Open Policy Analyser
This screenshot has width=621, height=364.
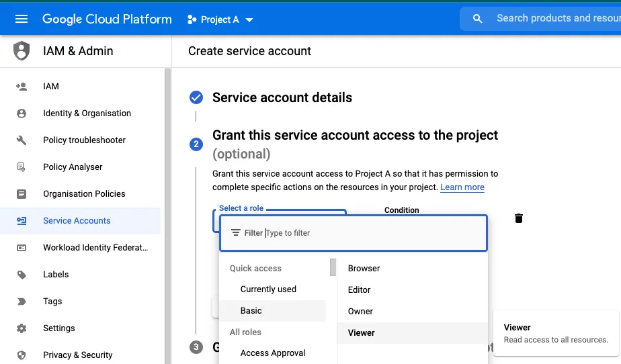click(81, 167)
